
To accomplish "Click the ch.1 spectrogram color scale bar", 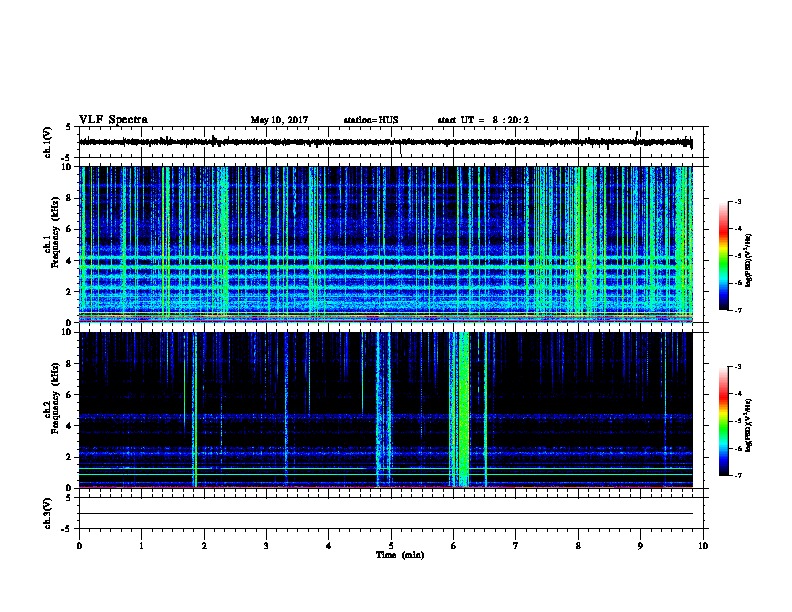I will 724,256.
